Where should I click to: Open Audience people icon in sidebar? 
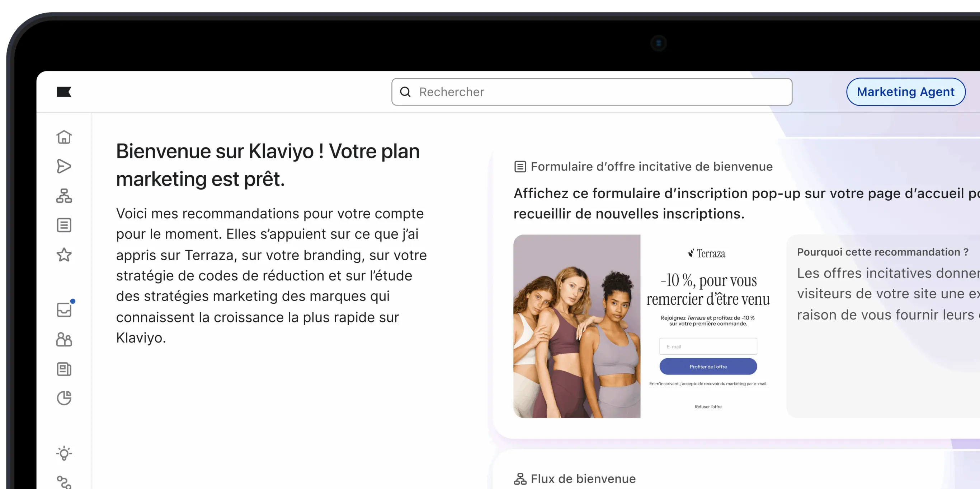tap(64, 339)
